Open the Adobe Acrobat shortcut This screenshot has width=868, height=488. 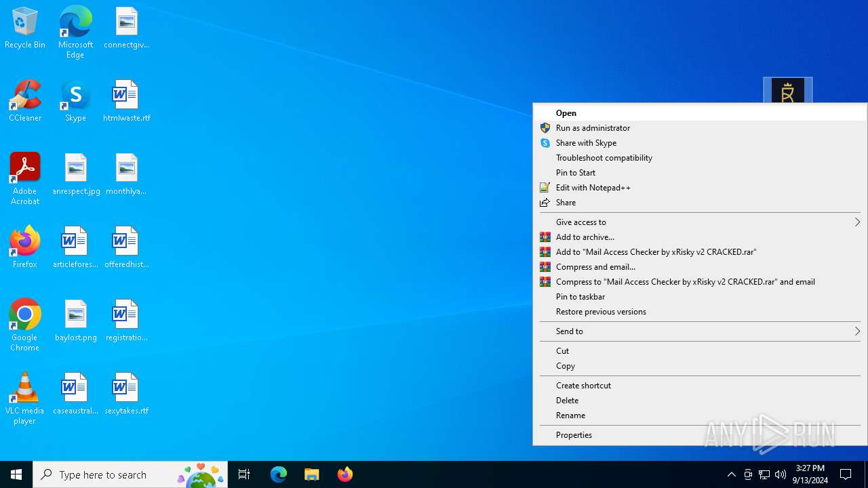[x=25, y=179]
